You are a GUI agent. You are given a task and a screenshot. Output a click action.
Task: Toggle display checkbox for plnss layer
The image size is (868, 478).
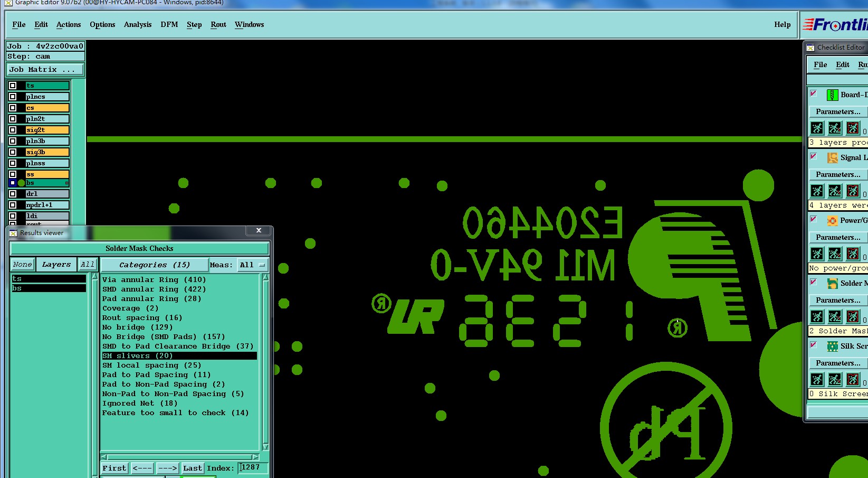(x=13, y=163)
